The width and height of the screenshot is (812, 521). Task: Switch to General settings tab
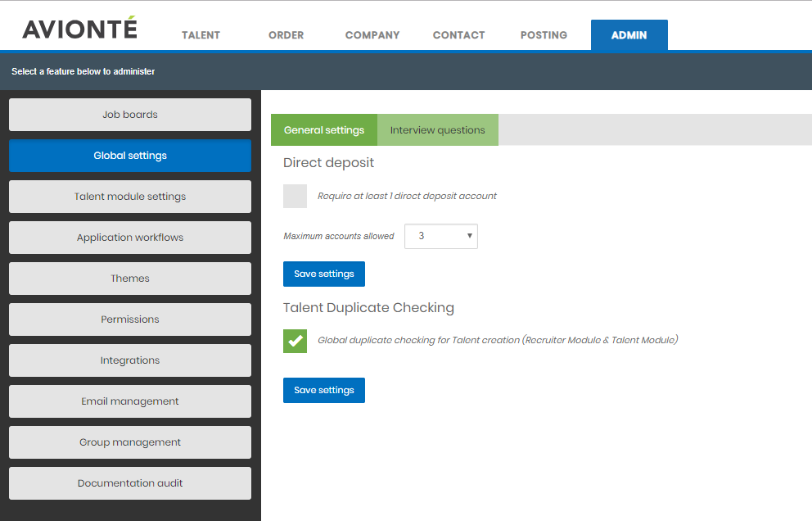coord(324,129)
